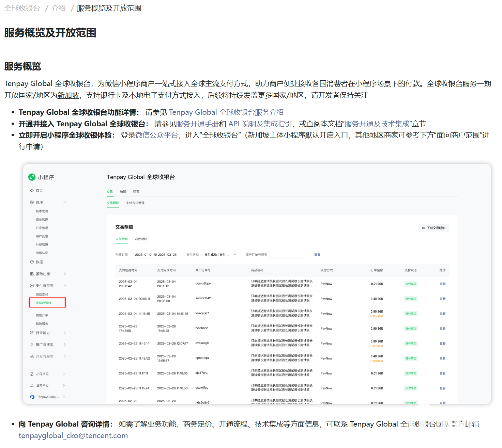Screen dimensions: 502x448
Task: Open the 服务开通及技术集成 chapter link
Action: click(x=377, y=124)
